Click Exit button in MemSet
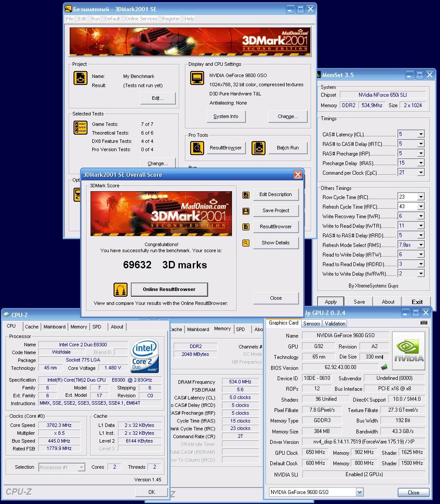This screenshot has width=440, height=504. pyautogui.click(x=417, y=301)
